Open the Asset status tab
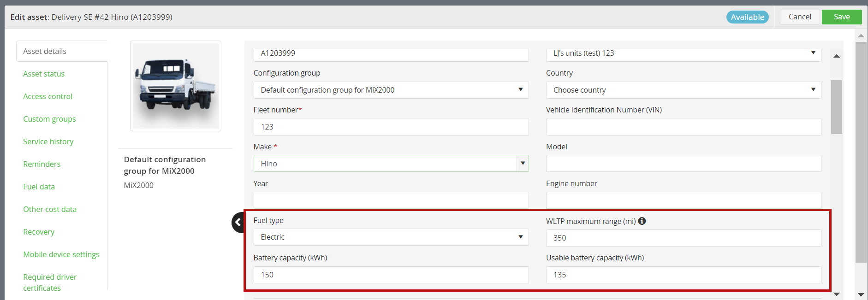 pyautogui.click(x=44, y=74)
